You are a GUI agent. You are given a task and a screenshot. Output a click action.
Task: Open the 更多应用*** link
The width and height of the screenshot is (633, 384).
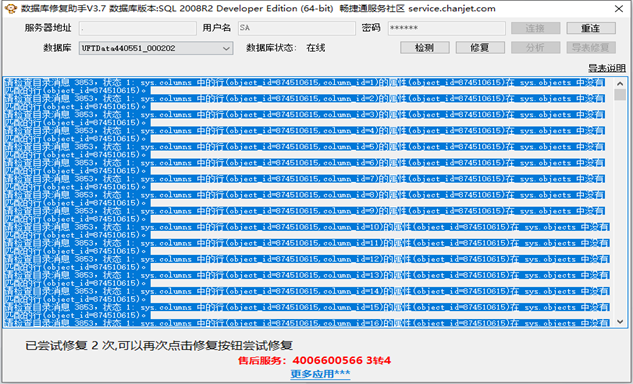(320, 374)
